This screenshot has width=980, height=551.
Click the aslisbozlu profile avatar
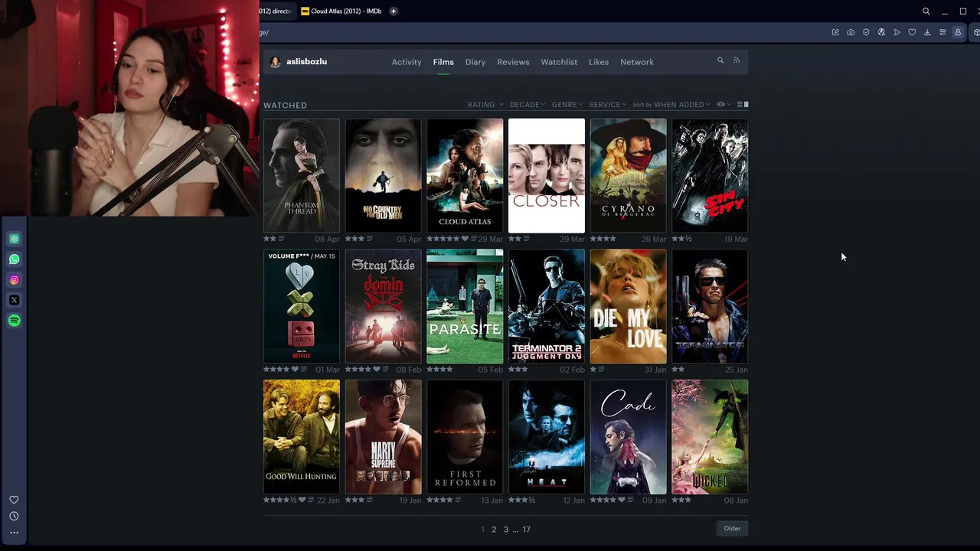[276, 62]
